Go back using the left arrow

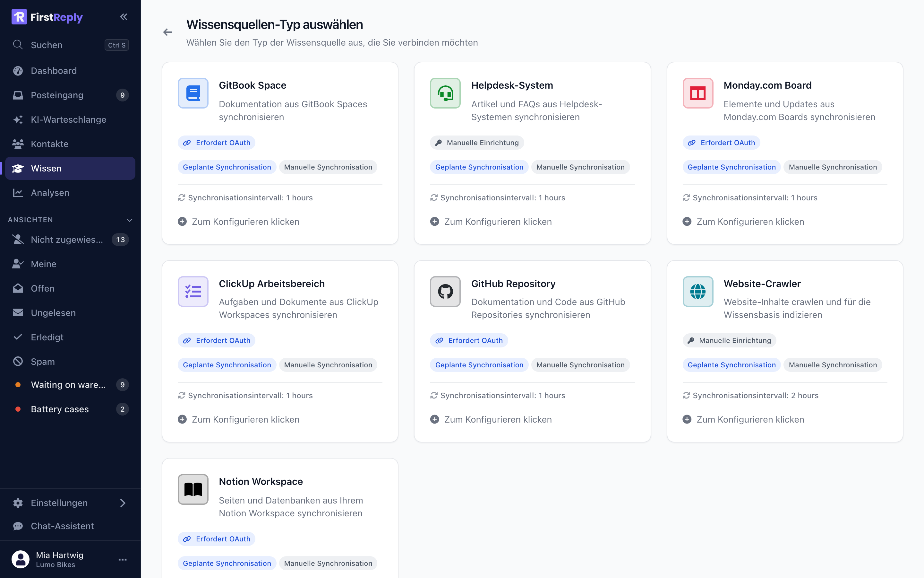[x=167, y=32]
